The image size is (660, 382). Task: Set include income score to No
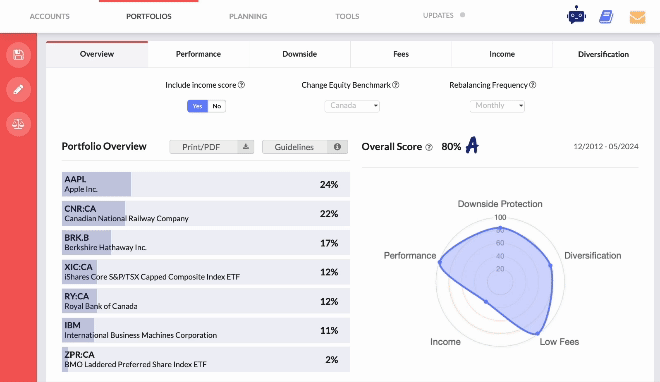217,106
